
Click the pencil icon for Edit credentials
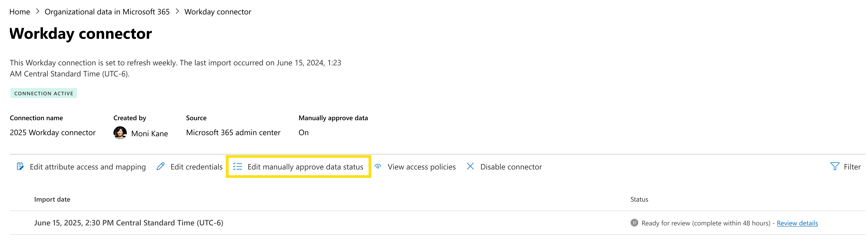click(160, 166)
